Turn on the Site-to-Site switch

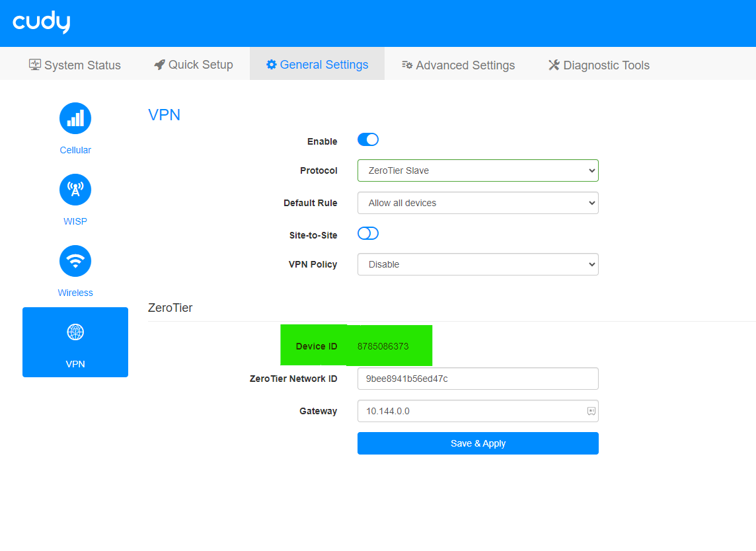point(368,233)
